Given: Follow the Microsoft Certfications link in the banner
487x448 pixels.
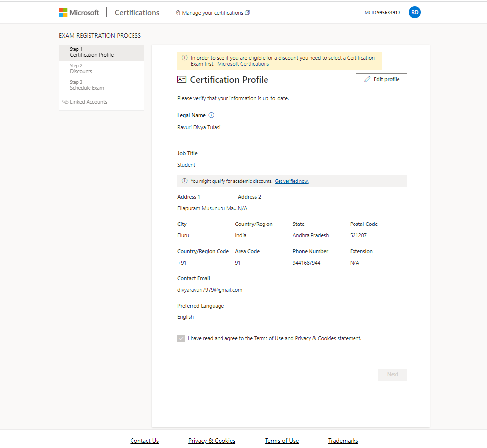Looking at the screenshot, I should [243, 64].
